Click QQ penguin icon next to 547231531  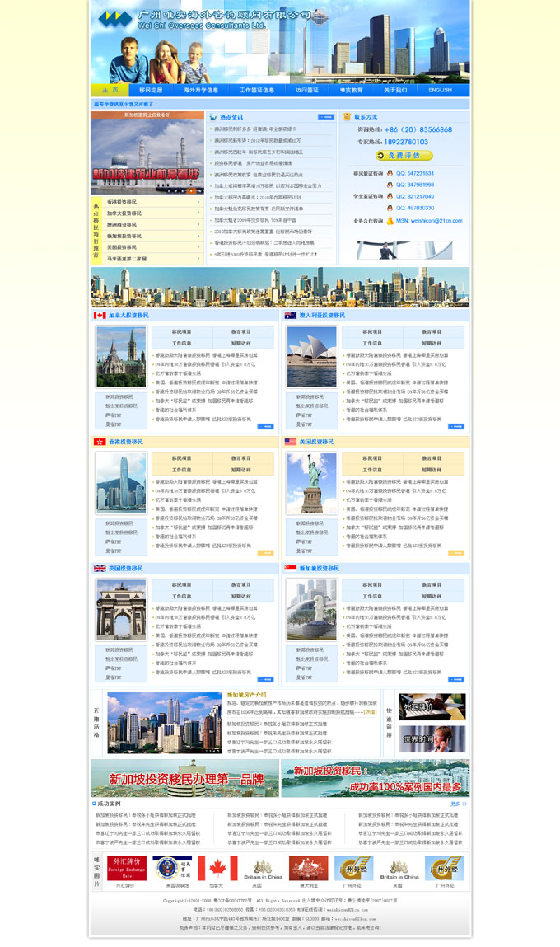point(390,173)
